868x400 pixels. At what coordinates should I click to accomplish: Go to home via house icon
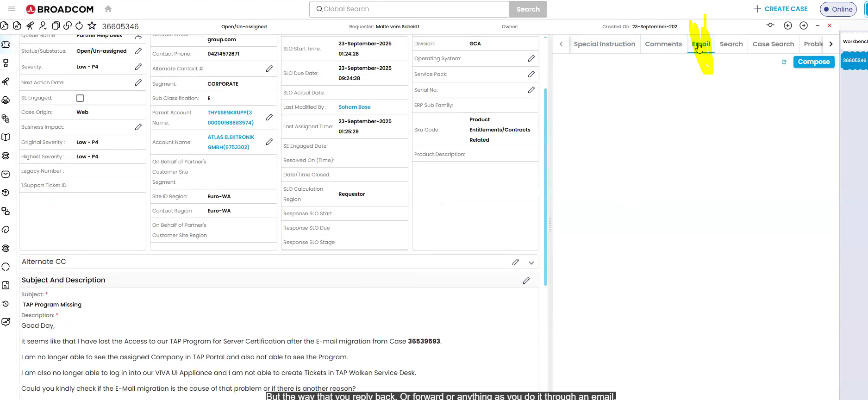pyautogui.click(x=108, y=9)
